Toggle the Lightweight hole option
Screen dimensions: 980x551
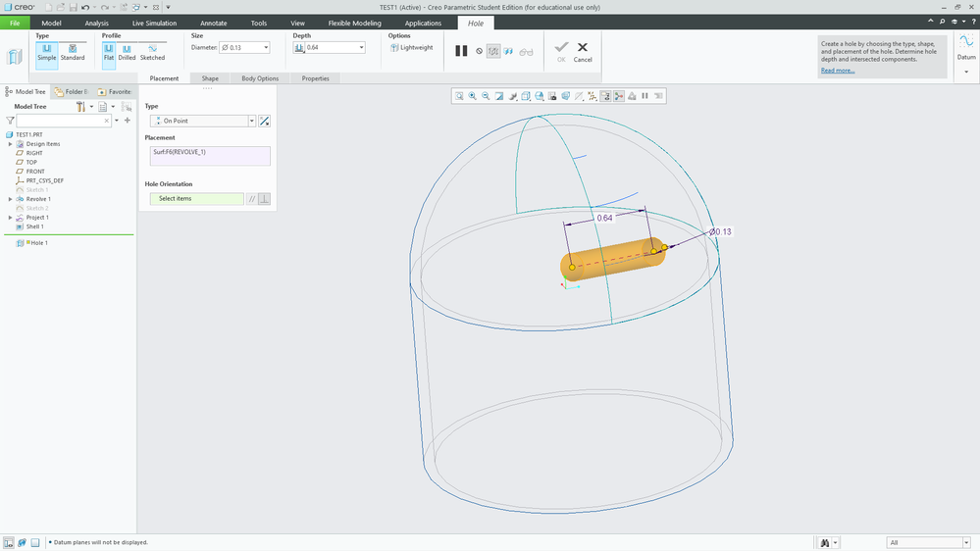pyautogui.click(x=411, y=47)
